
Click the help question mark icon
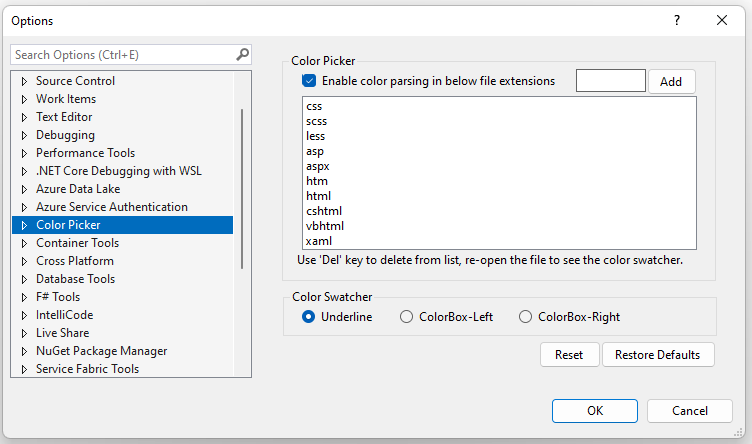pyautogui.click(x=677, y=20)
